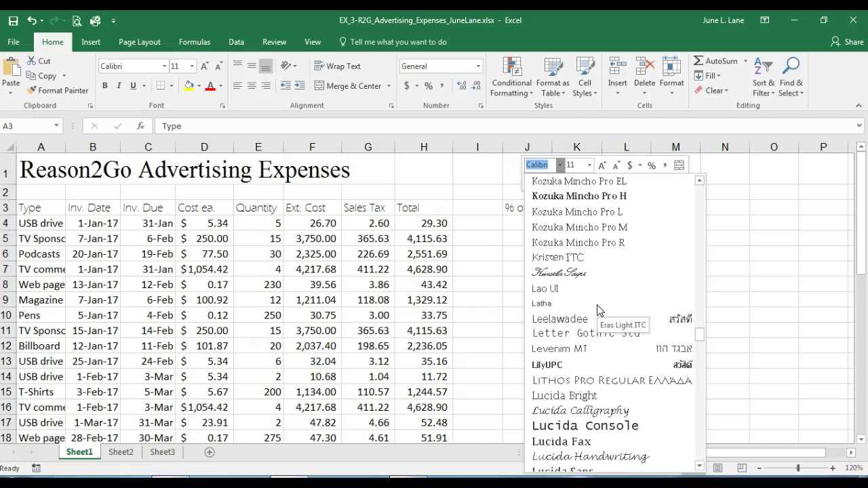This screenshot has width=868, height=488.
Task: Open General number format dropdown
Action: coord(478,66)
